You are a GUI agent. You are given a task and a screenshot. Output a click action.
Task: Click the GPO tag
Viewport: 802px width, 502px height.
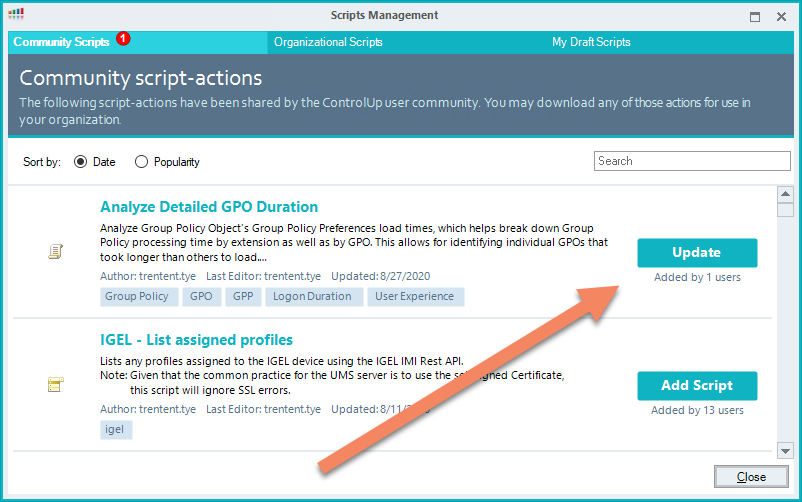coord(202,297)
